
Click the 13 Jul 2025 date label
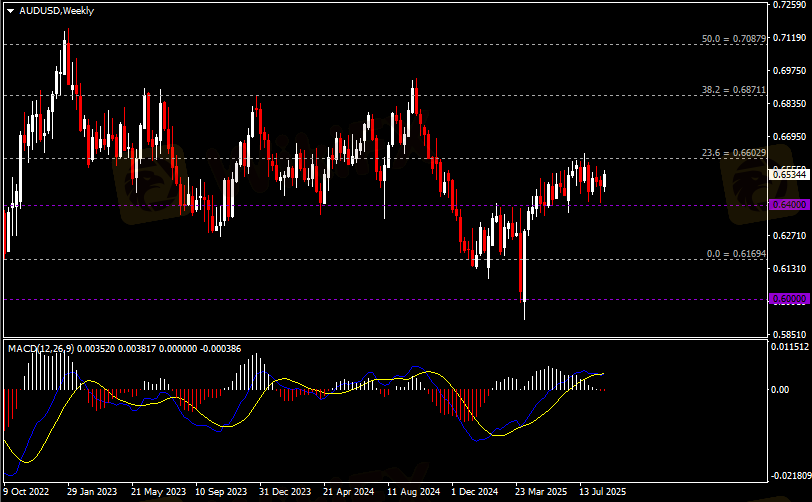click(602, 492)
